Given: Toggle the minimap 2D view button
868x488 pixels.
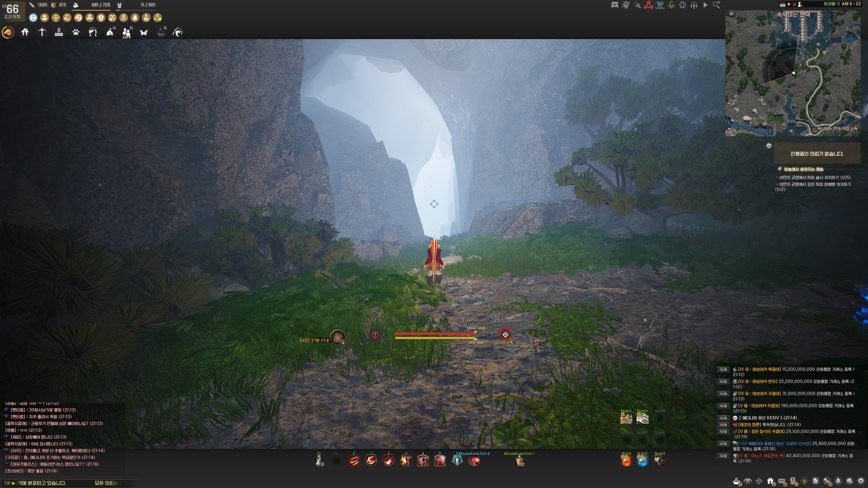Looking at the screenshot, I should point(731,14).
